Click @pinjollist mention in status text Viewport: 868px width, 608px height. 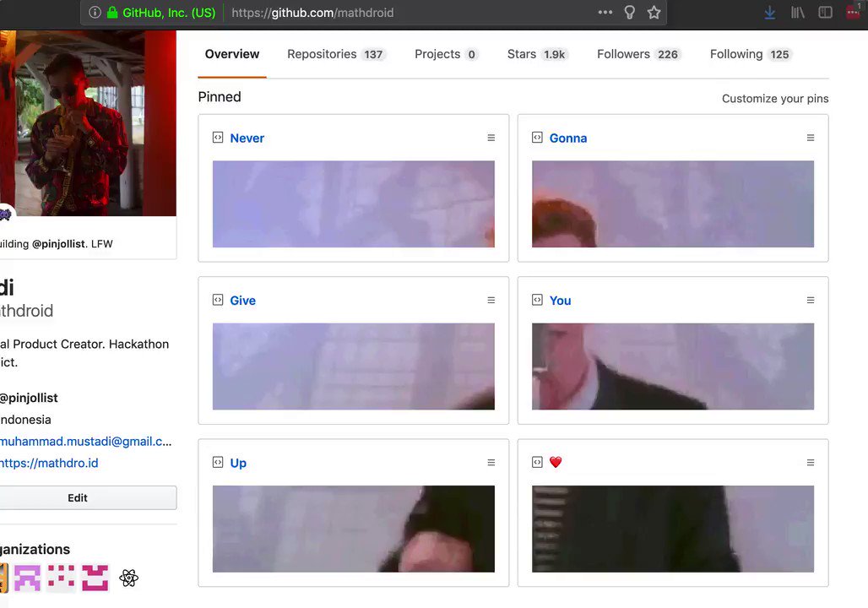pos(58,244)
